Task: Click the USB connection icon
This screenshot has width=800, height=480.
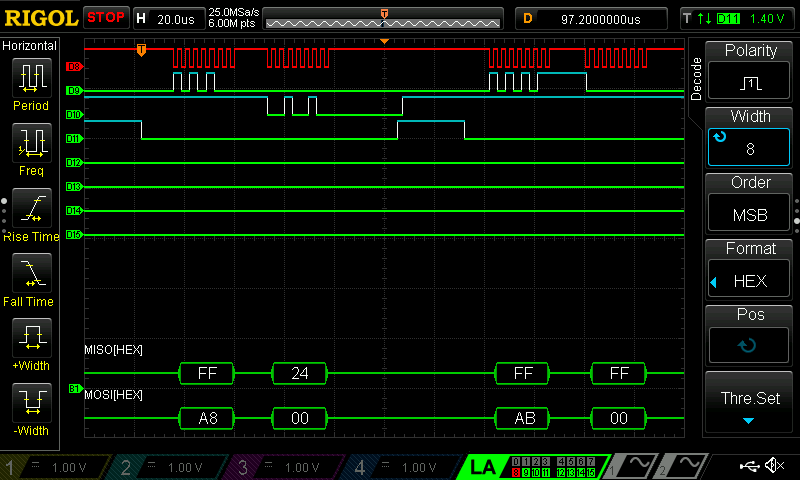Action: click(x=747, y=466)
